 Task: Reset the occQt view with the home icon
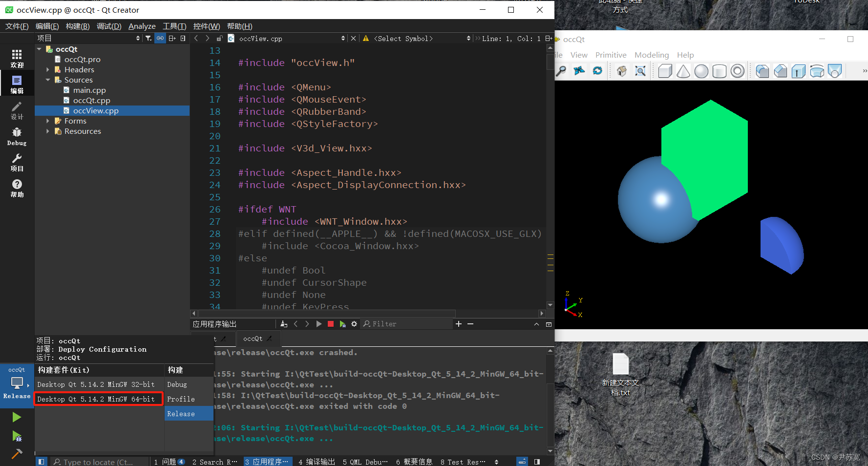(x=621, y=71)
